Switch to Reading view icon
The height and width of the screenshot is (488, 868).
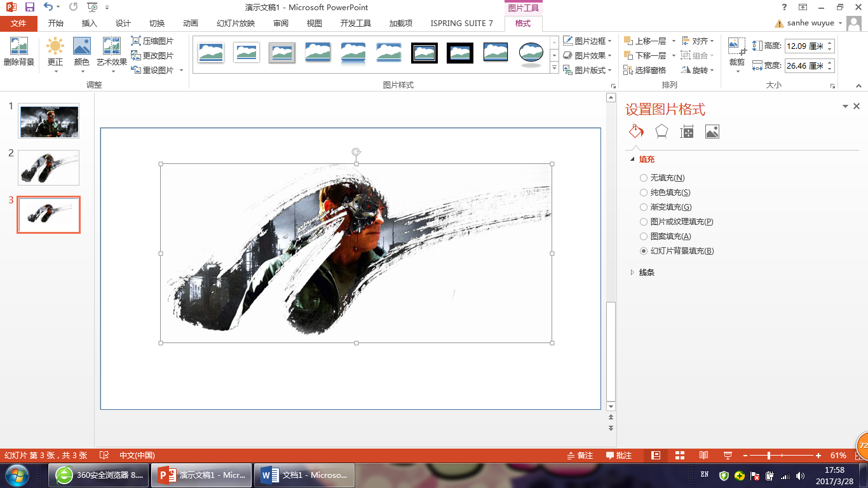(x=703, y=456)
